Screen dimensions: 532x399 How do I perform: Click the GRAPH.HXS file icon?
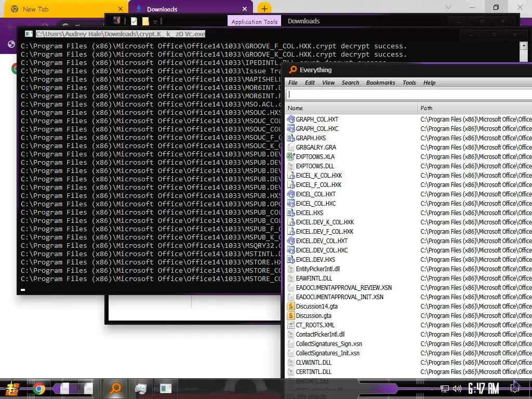291,138
